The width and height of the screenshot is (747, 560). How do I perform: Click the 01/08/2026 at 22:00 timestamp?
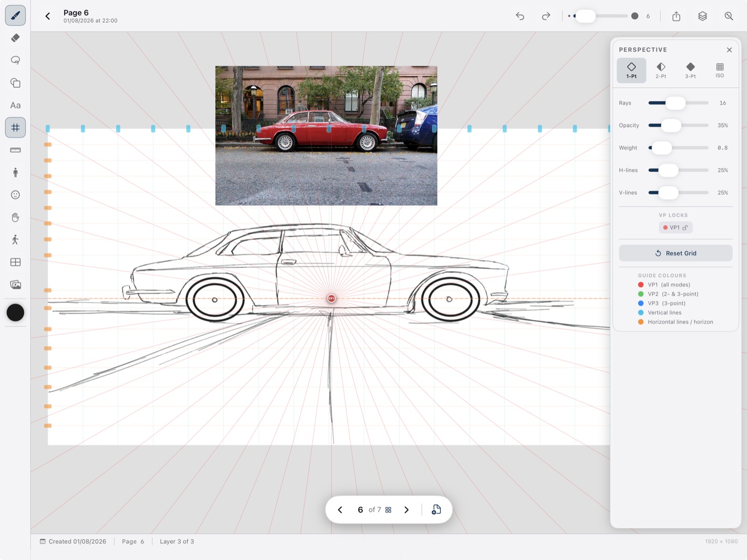coord(91,21)
